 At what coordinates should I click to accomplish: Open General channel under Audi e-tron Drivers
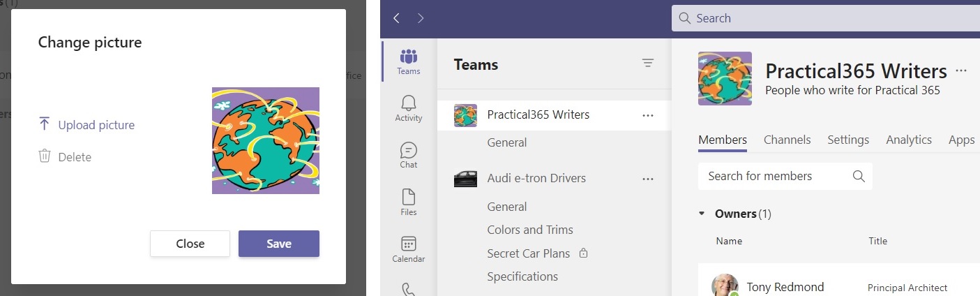(507, 207)
